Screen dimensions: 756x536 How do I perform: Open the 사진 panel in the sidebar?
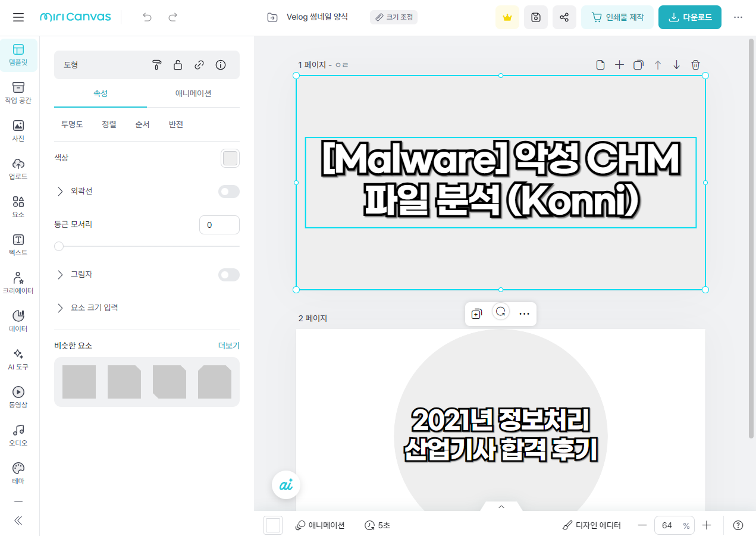[x=18, y=131]
